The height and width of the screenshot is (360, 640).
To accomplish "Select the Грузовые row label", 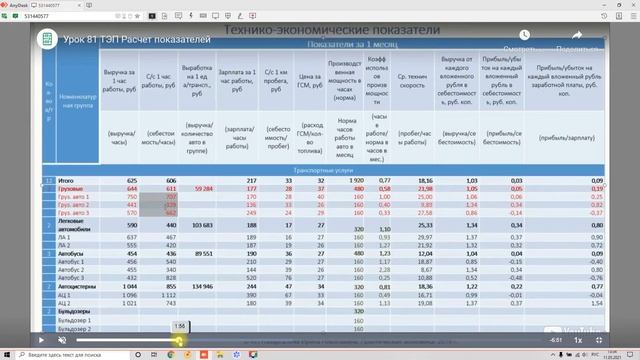I will 71,189.
